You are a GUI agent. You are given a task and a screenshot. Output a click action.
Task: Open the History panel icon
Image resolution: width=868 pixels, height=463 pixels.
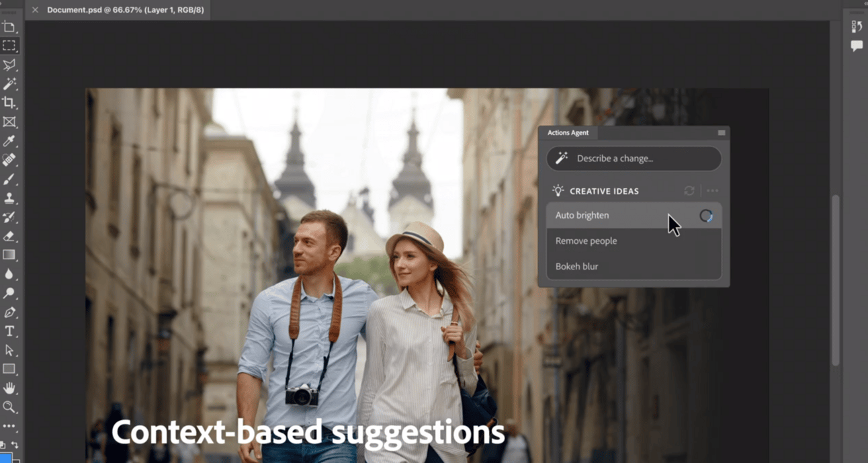pos(857,26)
